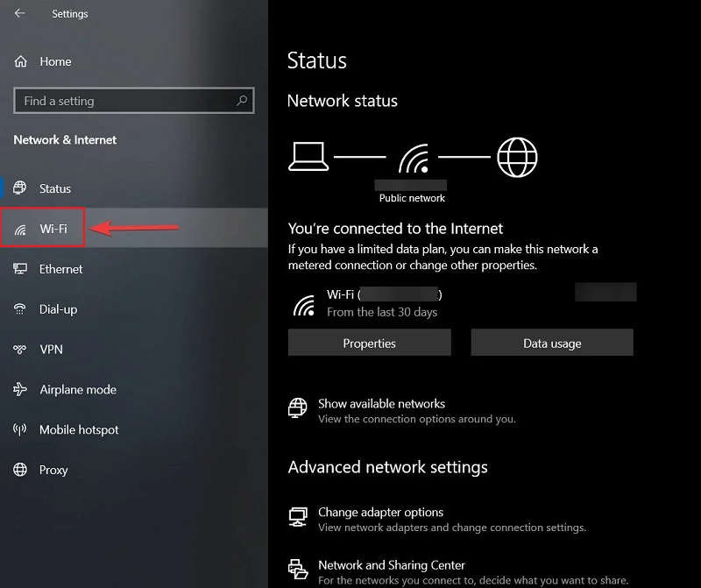The height and width of the screenshot is (588, 701).
Task: Click the Airplane mode icon
Action: (20, 390)
